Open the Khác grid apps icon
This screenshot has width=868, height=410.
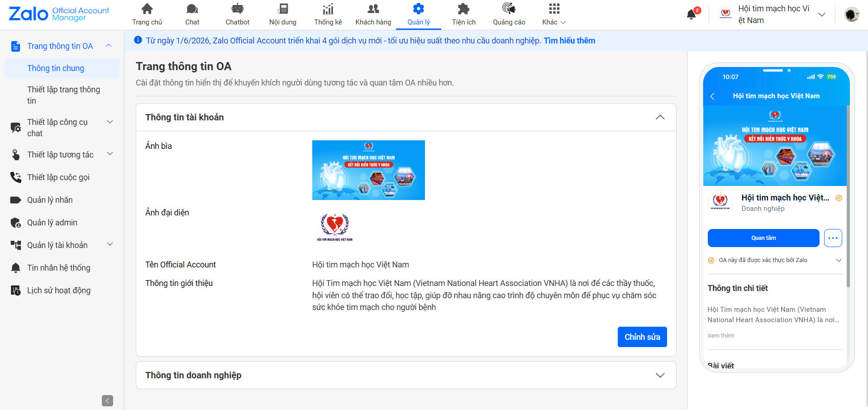pos(554,9)
